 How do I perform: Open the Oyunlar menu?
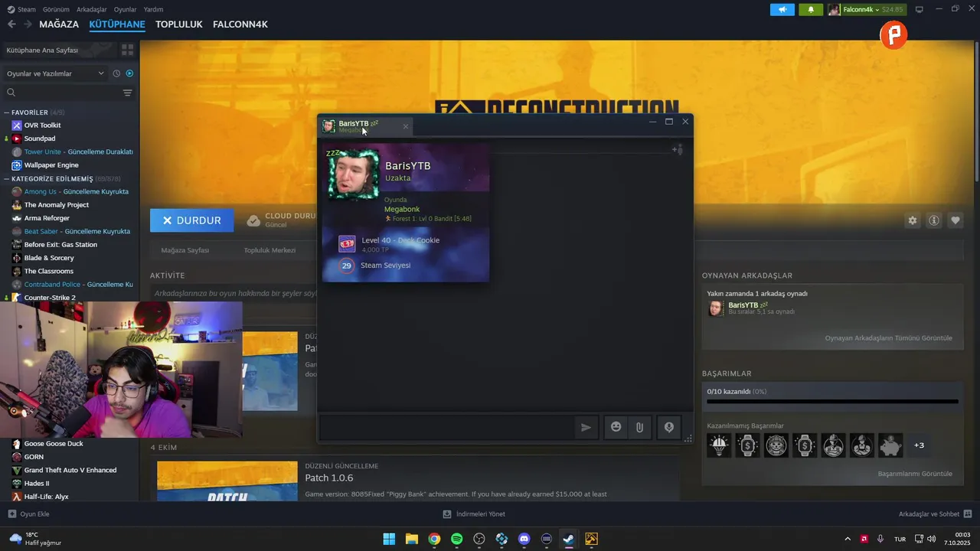[x=126, y=9]
